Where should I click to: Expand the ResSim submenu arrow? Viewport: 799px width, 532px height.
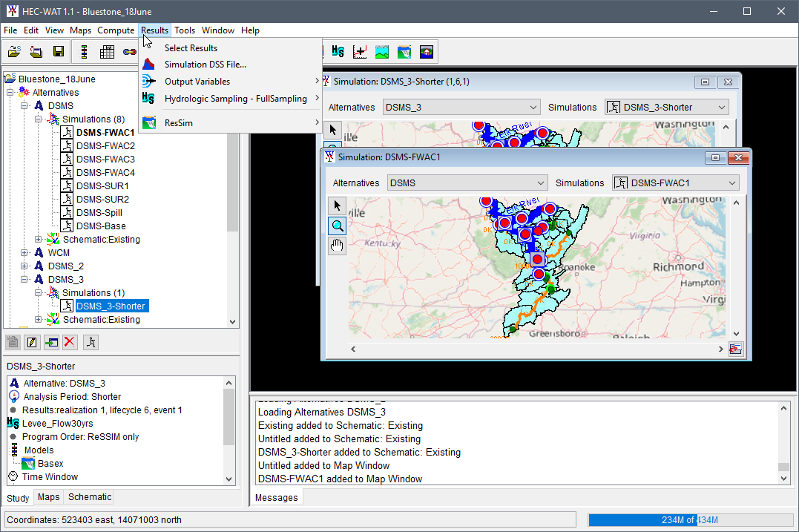coord(317,122)
